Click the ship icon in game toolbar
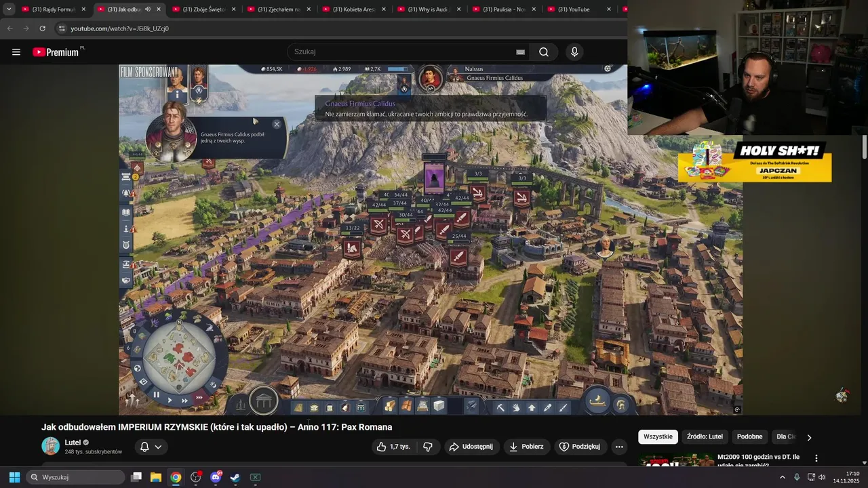The width and height of the screenshot is (868, 488). (x=597, y=400)
